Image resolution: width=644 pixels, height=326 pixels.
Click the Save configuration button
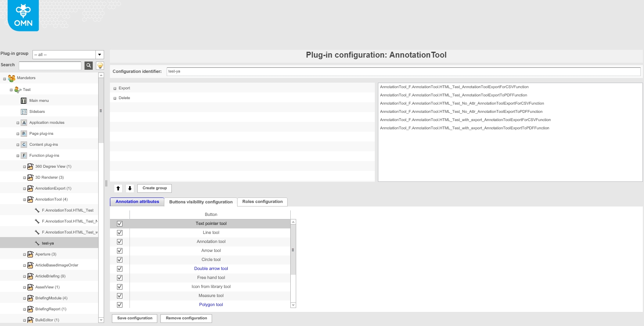[x=135, y=318]
